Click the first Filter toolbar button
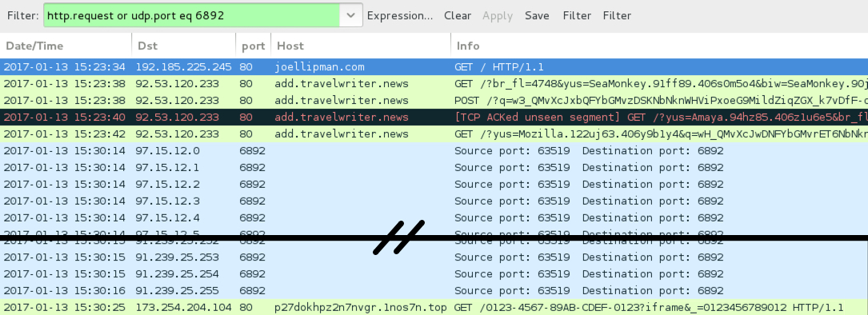The width and height of the screenshot is (868, 315). 577,15
